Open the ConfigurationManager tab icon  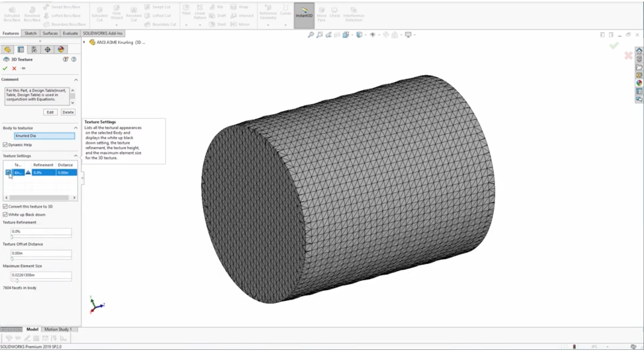(34, 50)
